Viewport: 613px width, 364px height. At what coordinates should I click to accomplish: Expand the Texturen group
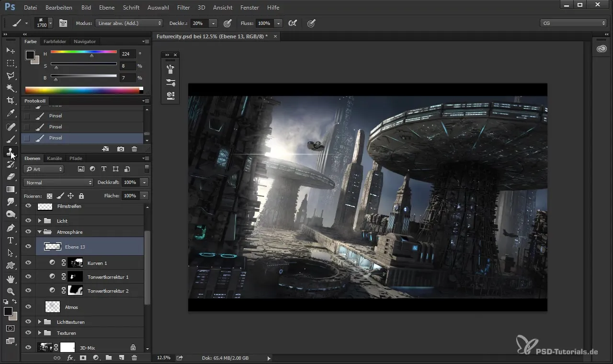(x=40, y=333)
